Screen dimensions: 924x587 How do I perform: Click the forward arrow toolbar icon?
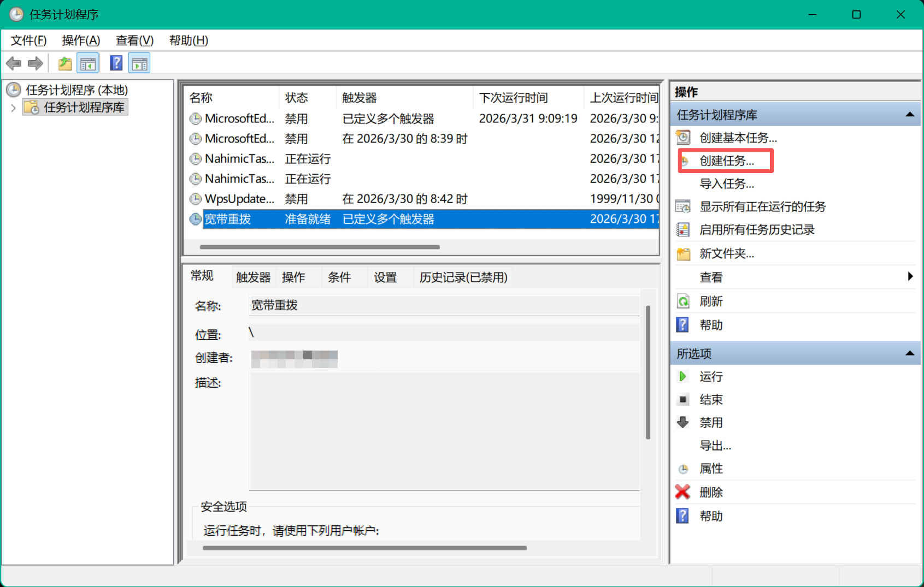[x=36, y=64]
